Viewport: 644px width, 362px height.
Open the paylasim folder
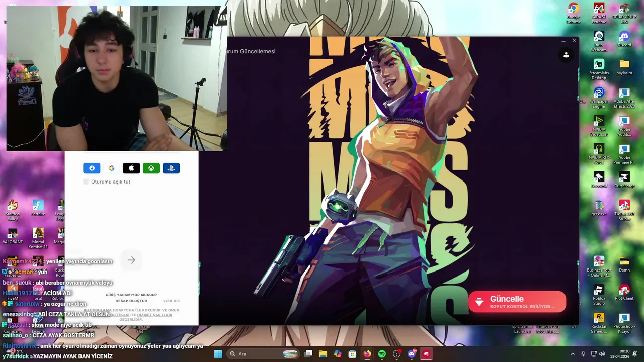[624, 67]
